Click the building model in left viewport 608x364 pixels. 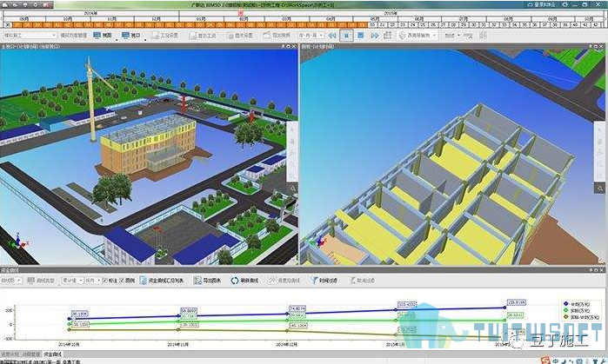point(150,144)
